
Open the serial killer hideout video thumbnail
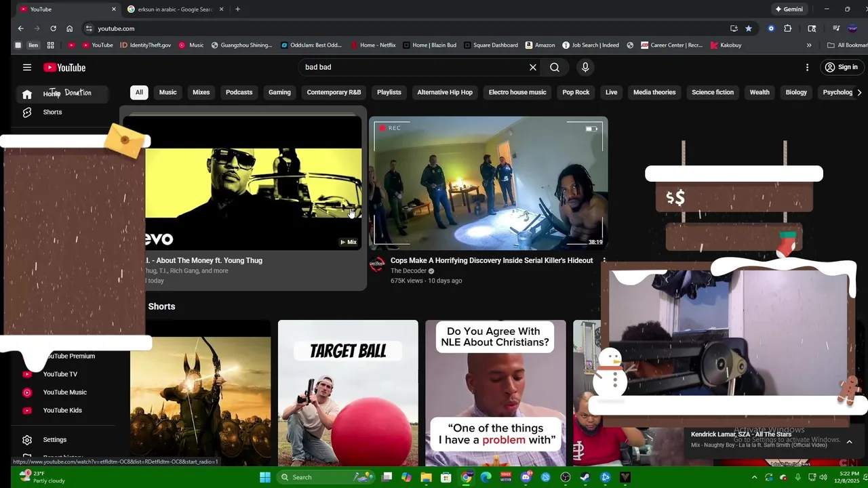488,183
